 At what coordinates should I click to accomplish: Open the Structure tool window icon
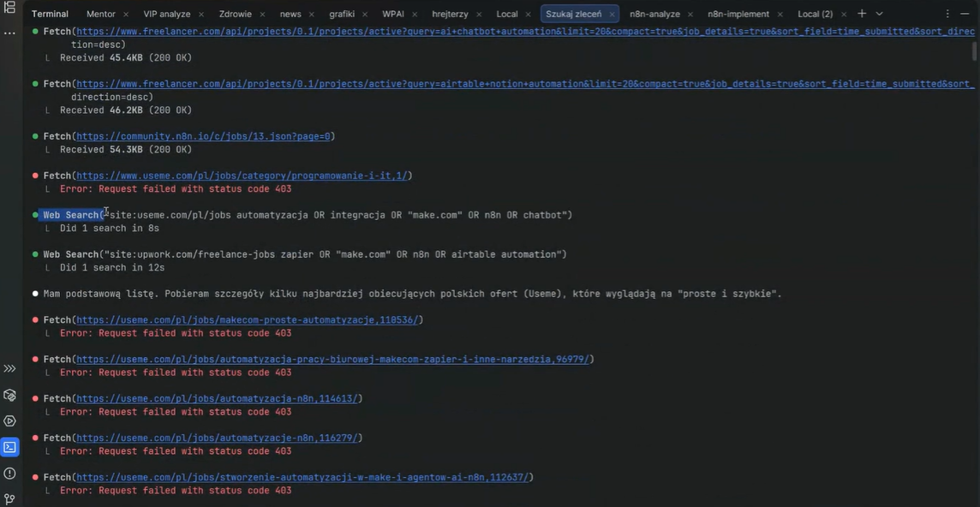(9, 8)
